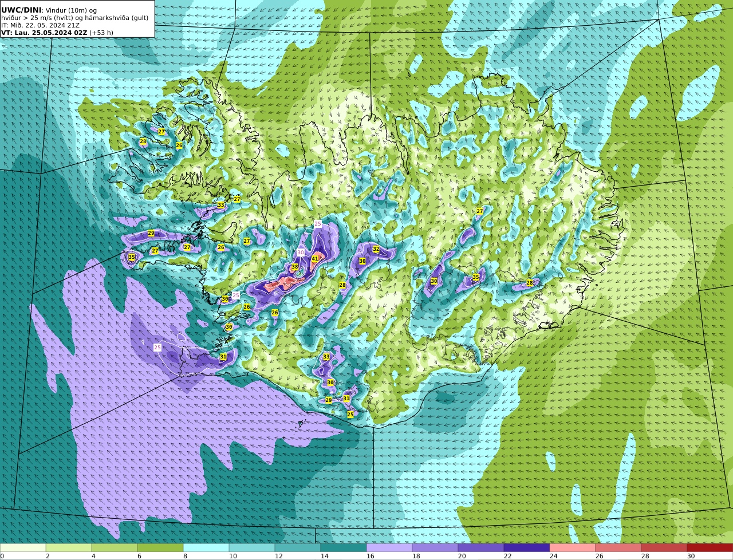The image size is (733, 560).
Task: Choose the 12–14 m/s teal legend swatch
Action: (298, 548)
